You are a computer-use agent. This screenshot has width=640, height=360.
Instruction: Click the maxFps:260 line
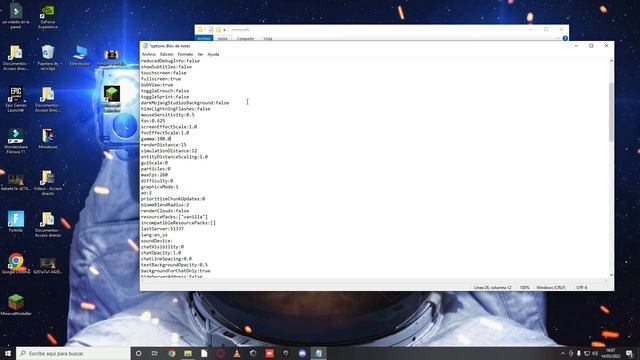point(154,175)
